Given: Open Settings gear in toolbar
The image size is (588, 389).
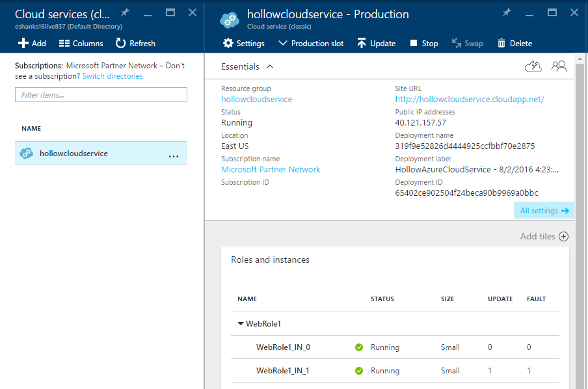Looking at the screenshot, I should click(228, 44).
